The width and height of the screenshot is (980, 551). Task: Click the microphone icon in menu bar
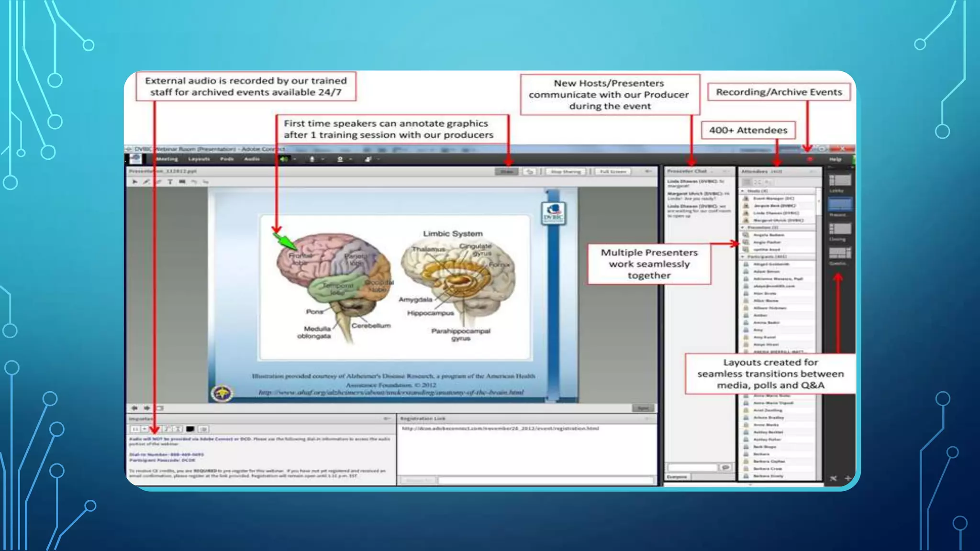pyautogui.click(x=312, y=159)
